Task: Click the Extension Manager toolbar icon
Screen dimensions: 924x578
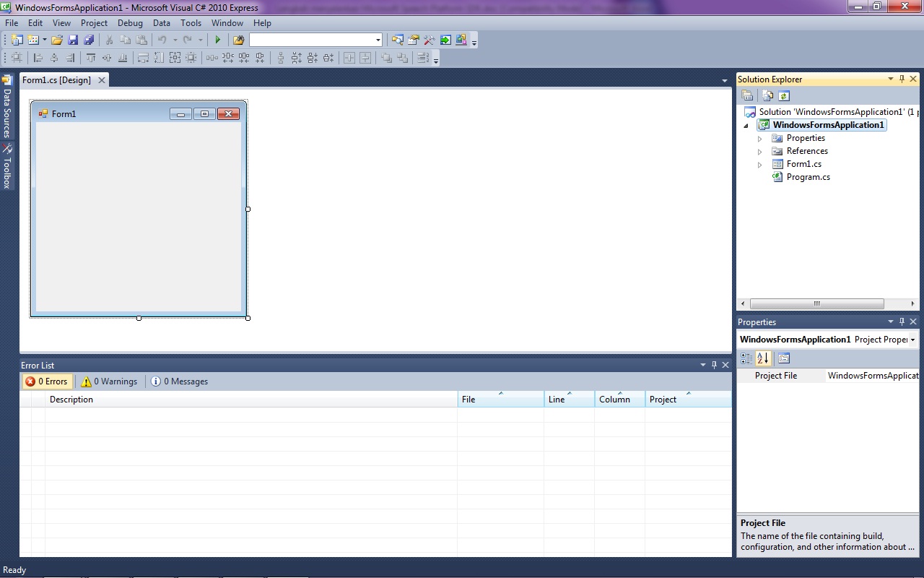Action: [461, 40]
